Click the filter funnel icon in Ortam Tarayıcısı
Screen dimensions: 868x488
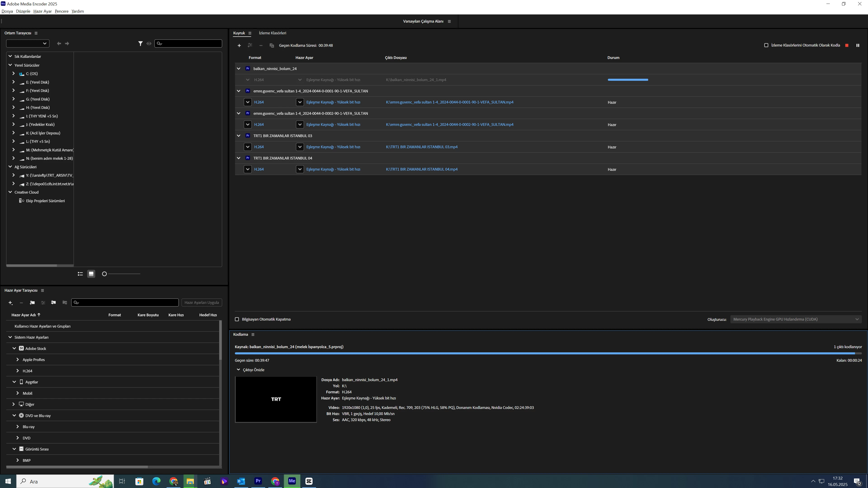pos(141,43)
